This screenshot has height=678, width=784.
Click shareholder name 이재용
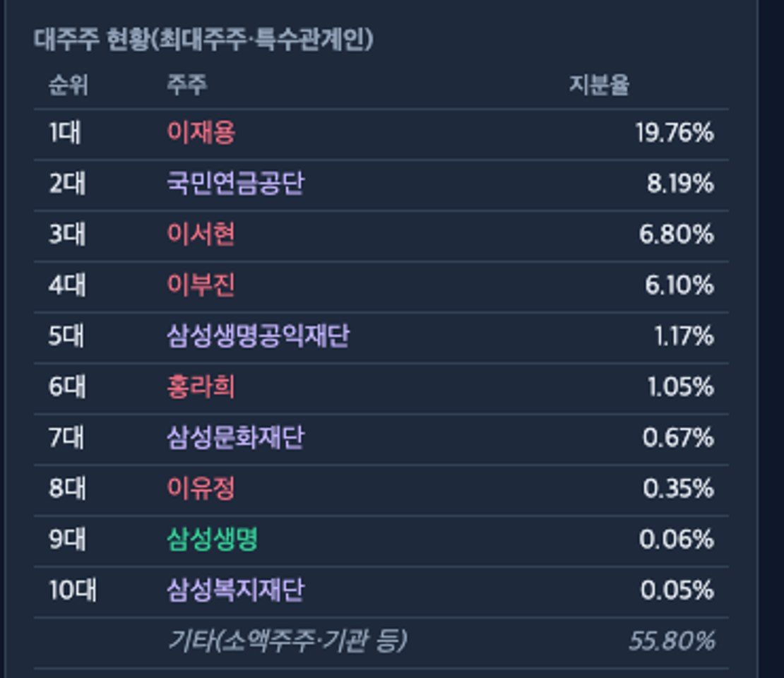[x=201, y=133]
